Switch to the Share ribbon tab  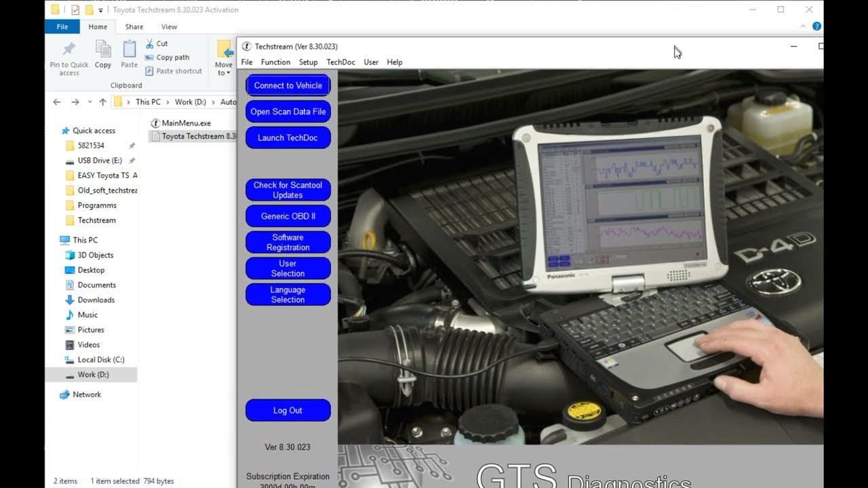[134, 27]
